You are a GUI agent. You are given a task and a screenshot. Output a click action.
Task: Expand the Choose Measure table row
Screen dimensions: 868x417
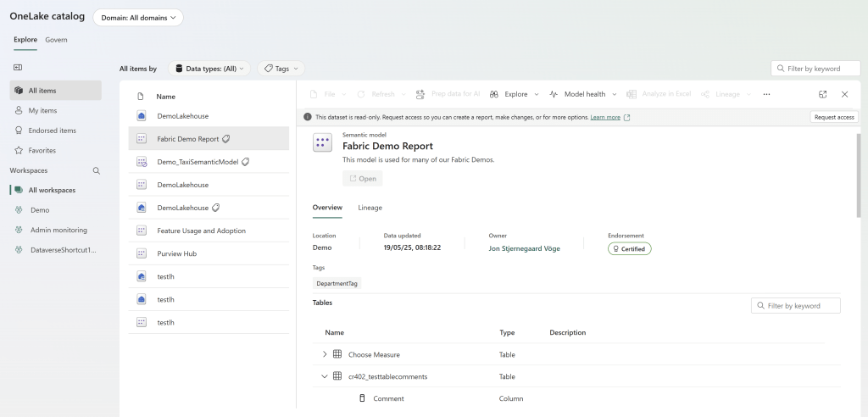(x=325, y=354)
